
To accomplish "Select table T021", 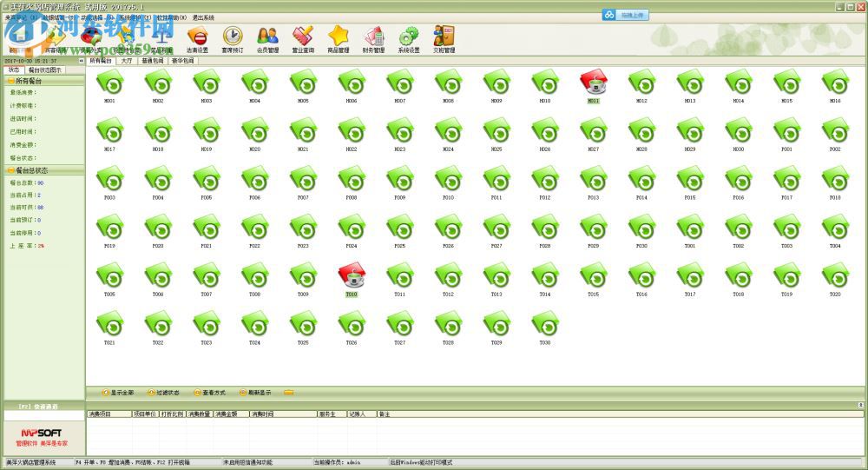I will click(x=109, y=328).
